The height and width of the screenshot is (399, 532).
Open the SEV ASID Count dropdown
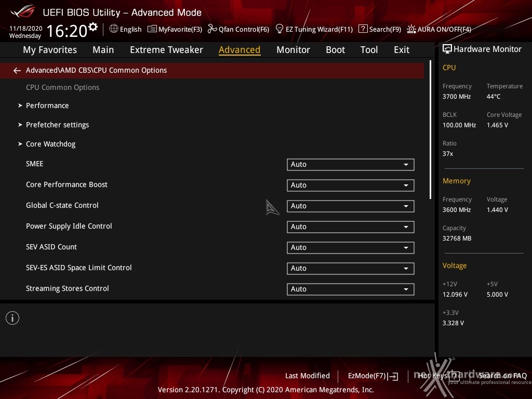[351, 248]
